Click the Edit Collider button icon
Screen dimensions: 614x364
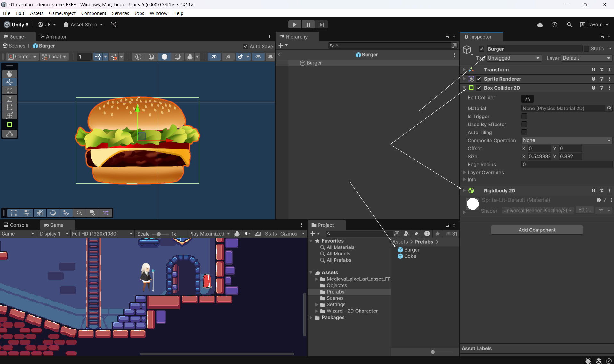[x=527, y=99]
